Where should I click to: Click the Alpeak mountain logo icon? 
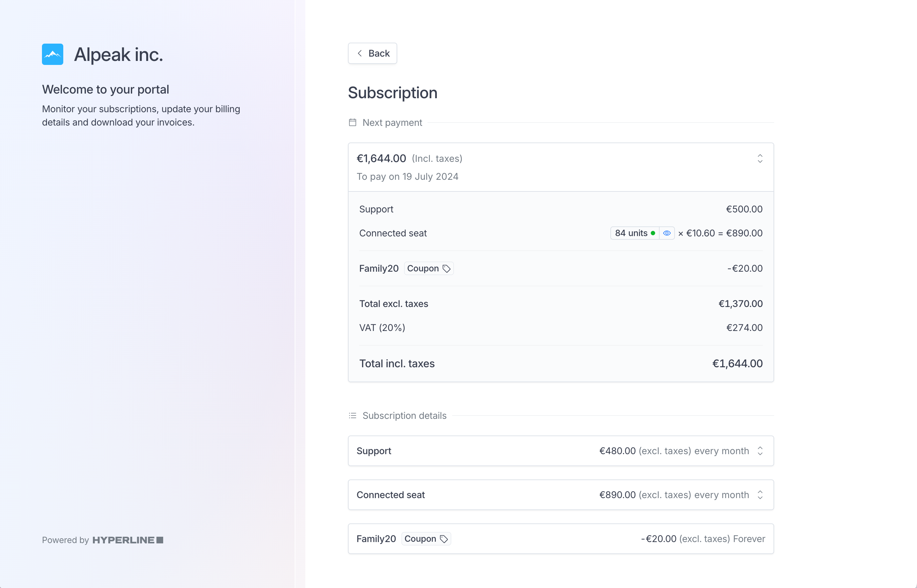click(53, 54)
